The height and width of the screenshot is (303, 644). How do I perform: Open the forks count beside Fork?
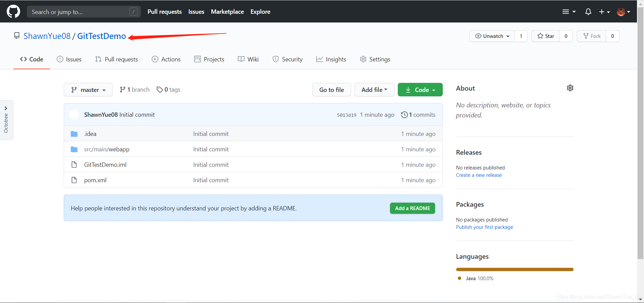[x=612, y=36]
